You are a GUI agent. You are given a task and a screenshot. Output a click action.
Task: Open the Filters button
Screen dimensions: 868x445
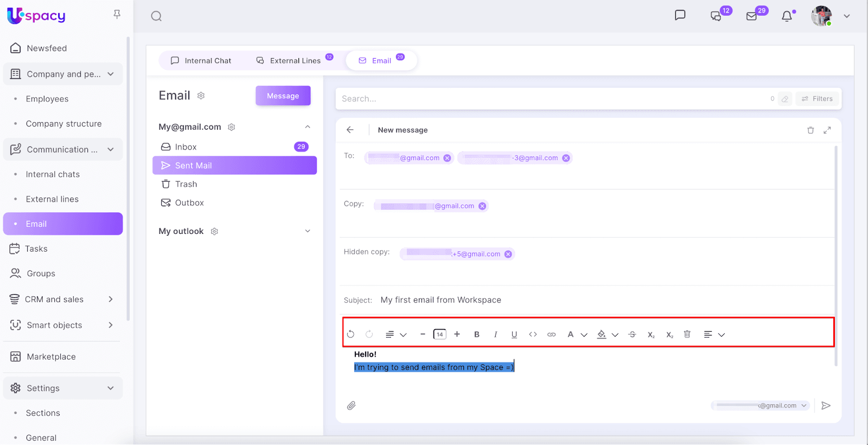point(817,99)
